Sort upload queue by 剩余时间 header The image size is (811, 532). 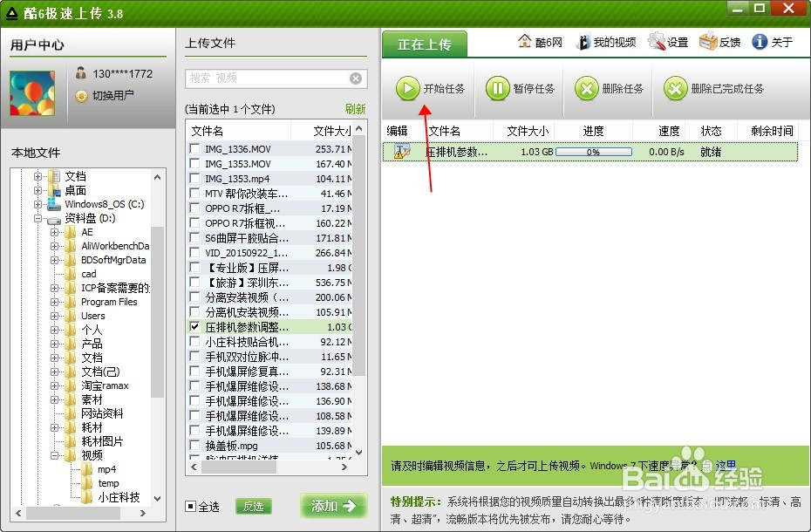pyautogui.click(x=771, y=131)
